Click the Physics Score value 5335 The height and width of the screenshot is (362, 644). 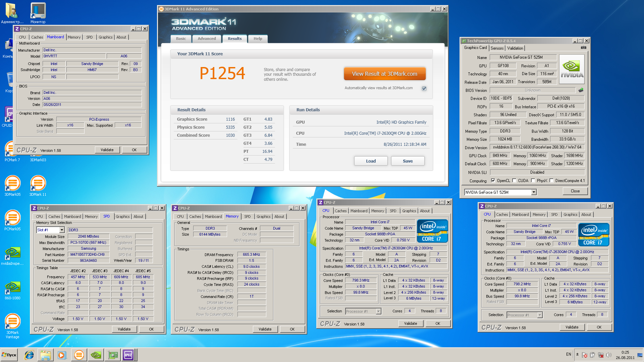[230, 127]
